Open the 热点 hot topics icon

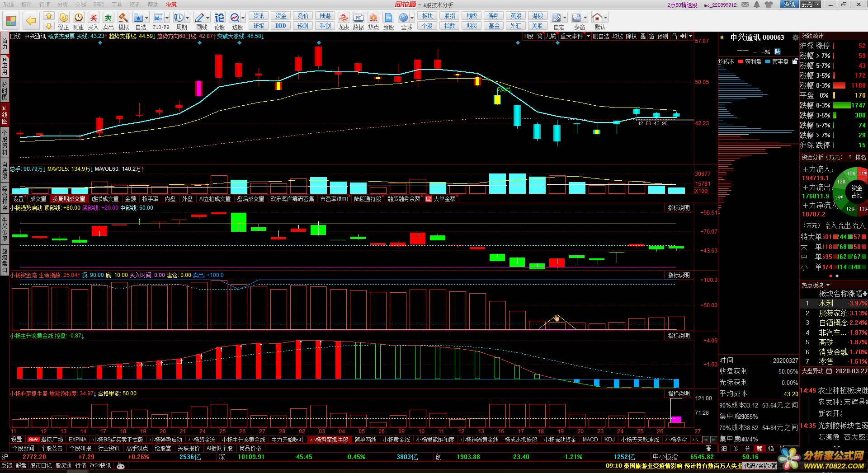[x=373, y=18]
